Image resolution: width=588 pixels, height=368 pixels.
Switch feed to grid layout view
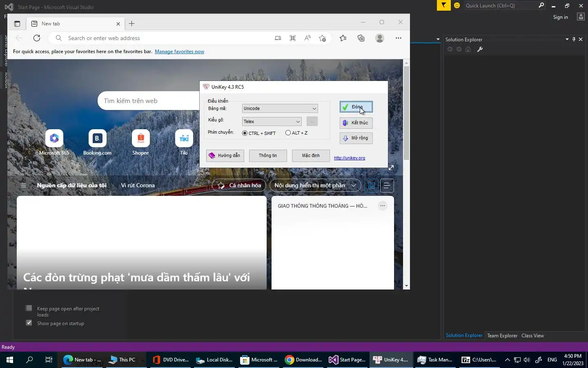pos(371,186)
